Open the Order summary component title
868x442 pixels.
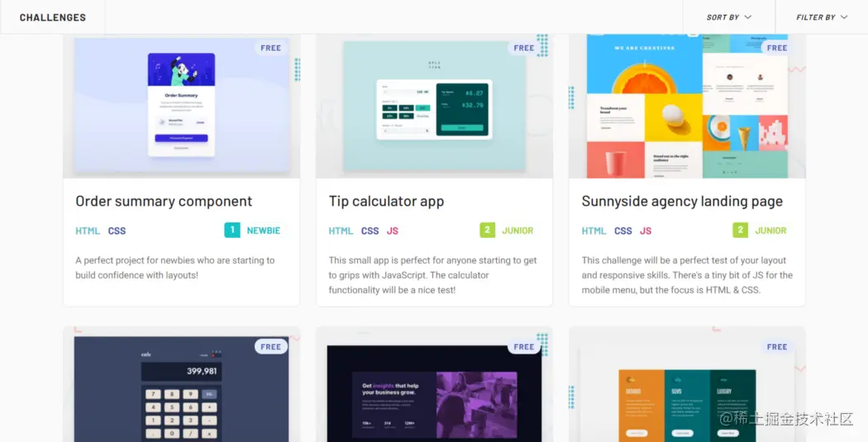tap(164, 201)
